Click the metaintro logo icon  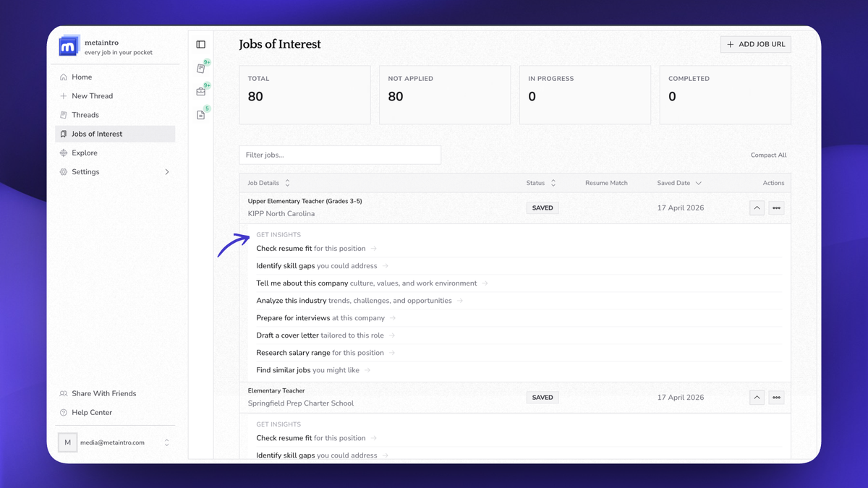click(68, 46)
